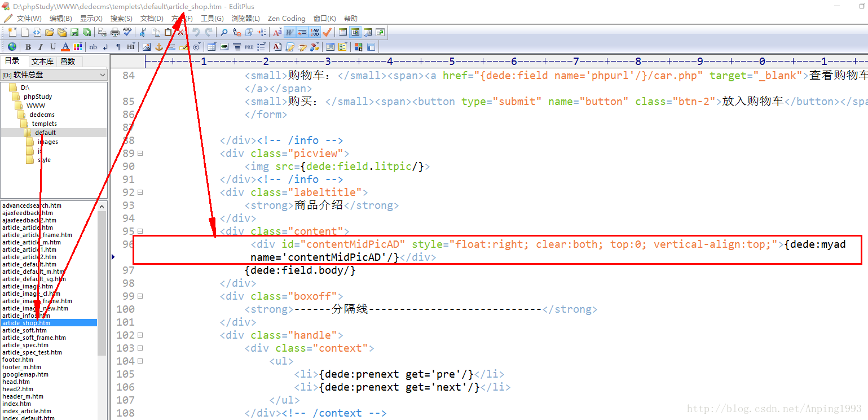Open the 文件(W) menu
Viewport: 868px width, 420px height.
pyautogui.click(x=29, y=19)
